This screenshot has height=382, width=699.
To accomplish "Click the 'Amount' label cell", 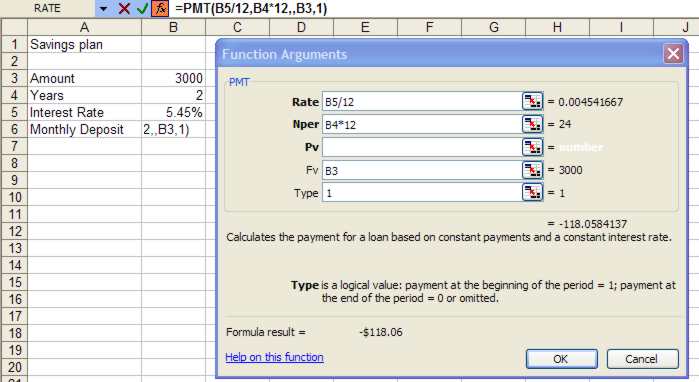I will tap(84, 78).
